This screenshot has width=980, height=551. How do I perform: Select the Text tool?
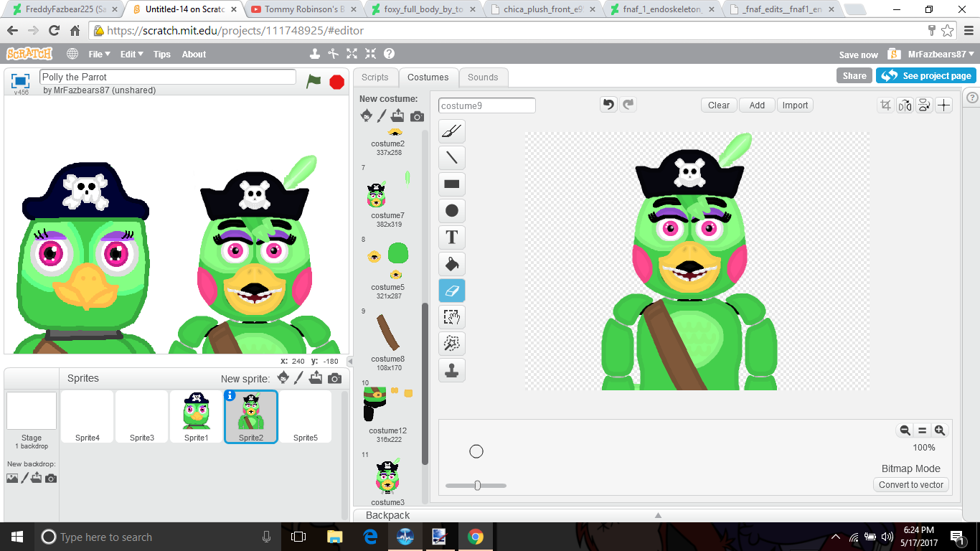(451, 237)
